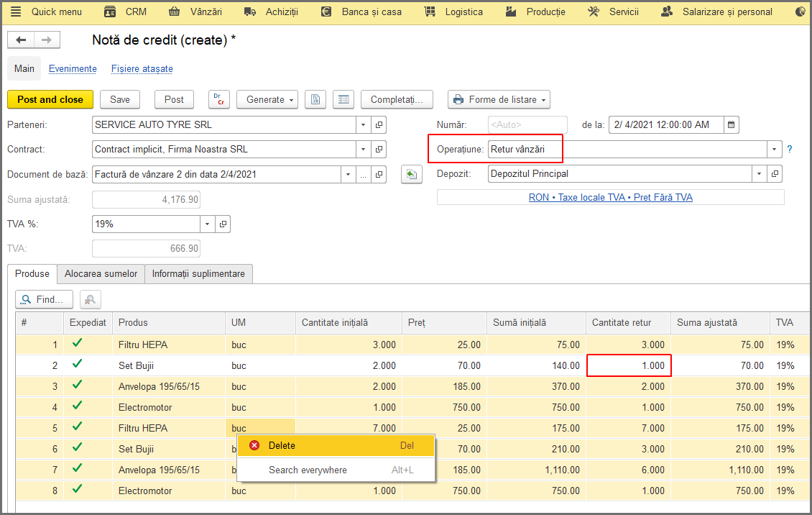Image resolution: width=812 pixels, height=515 pixels.
Task: Switch to the Alocarea sumelor tab
Action: [101, 273]
